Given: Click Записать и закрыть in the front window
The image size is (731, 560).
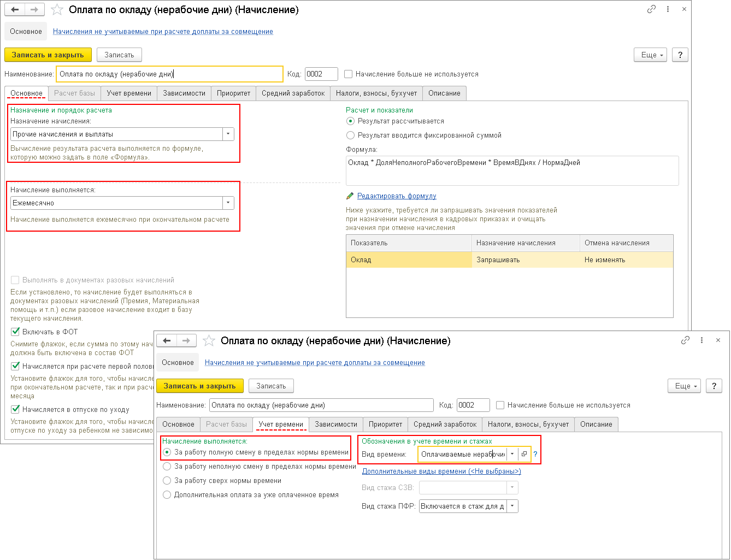Looking at the screenshot, I should pyautogui.click(x=200, y=386).
